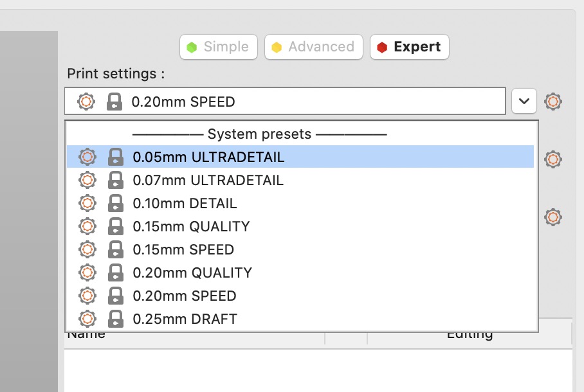This screenshot has height=392, width=584.
Task: Click the gear icon beside 0.15mm QUALITY
Action: tap(87, 227)
